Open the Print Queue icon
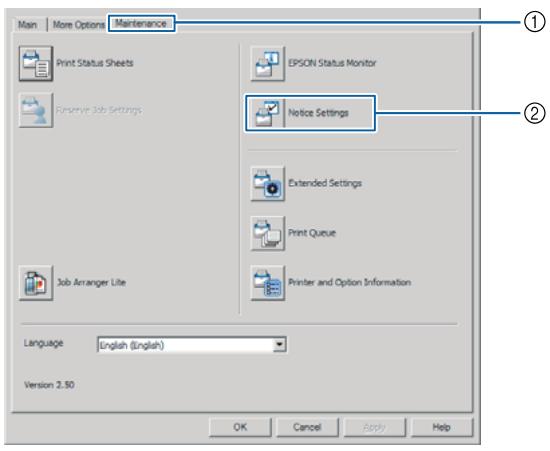The image size is (550, 451). 267,233
